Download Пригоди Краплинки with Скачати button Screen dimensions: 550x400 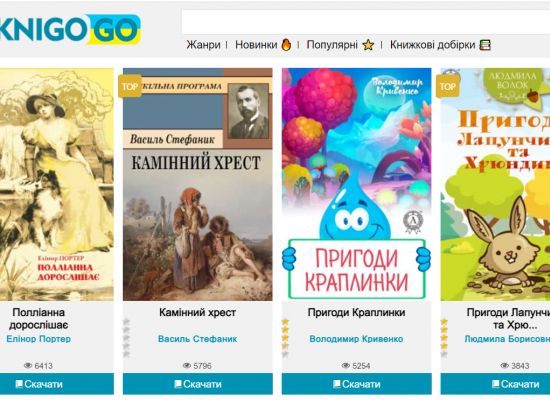tap(356, 384)
